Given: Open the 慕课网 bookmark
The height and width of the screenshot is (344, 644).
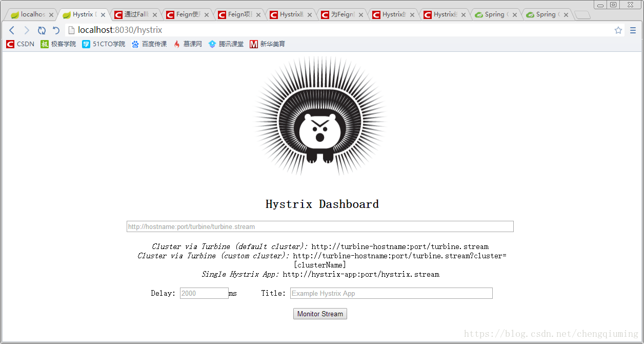Looking at the screenshot, I should point(188,44).
